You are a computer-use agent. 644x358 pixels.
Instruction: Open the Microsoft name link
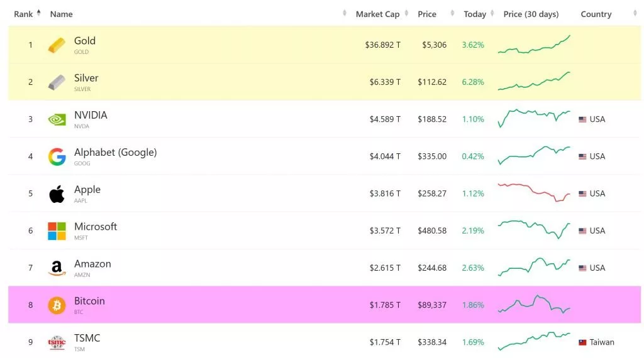tap(96, 227)
